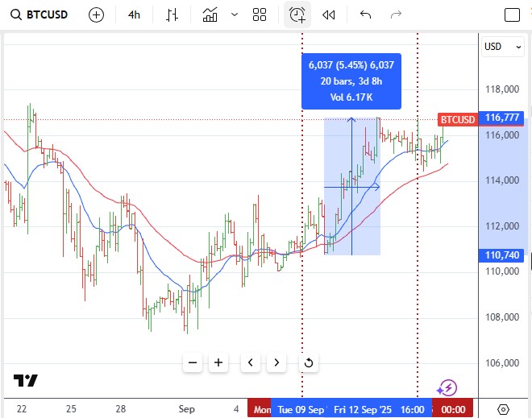Start Bar Replay with rewind icon
The image size is (532, 418).
click(x=328, y=15)
